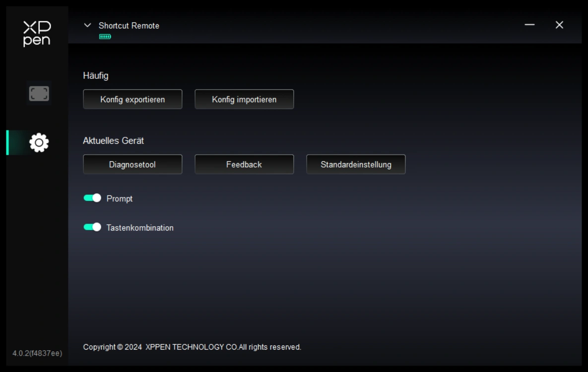Click the green battery level indicator
The image size is (588, 372).
pyautogui.click(x=105, y=37)
